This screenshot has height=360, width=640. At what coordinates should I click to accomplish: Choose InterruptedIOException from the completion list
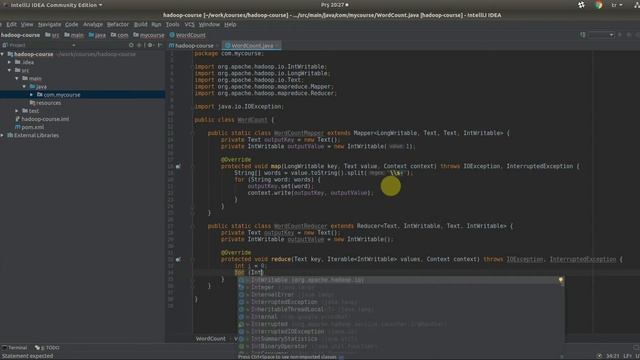pyautogui.click(x=401, y=331)
